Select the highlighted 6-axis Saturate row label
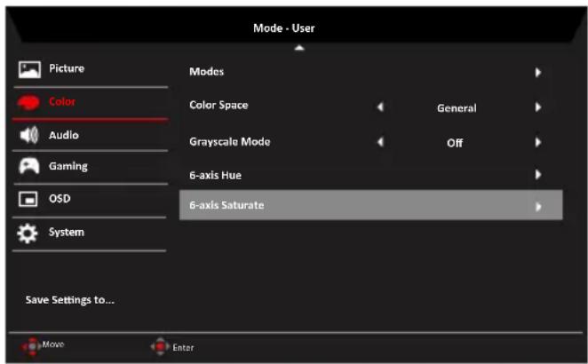The image size is (588, 364). (226, 205)
